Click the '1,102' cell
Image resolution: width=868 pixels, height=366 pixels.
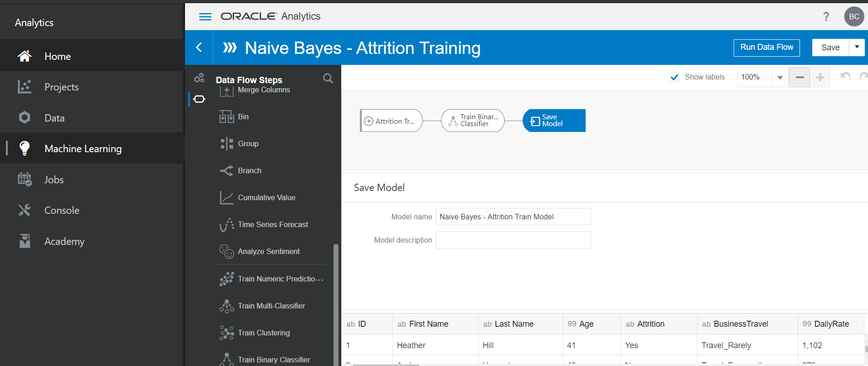pos(831,345)
